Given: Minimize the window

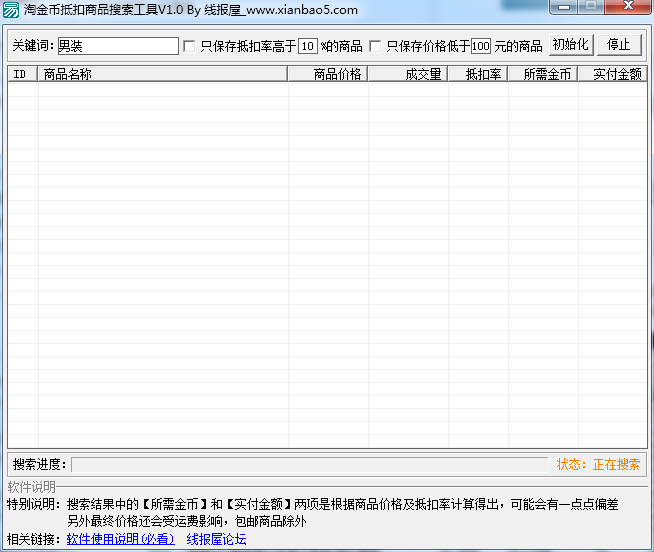Looking at the screenshot, I should [563, 7].
